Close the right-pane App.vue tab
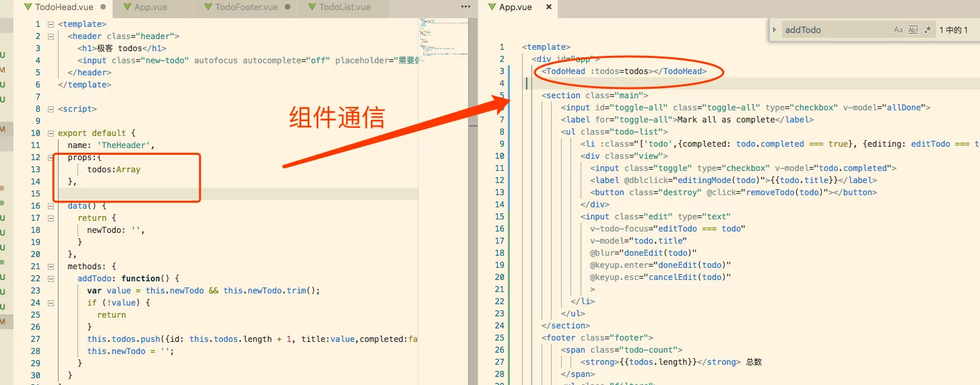 coord(549,7)
